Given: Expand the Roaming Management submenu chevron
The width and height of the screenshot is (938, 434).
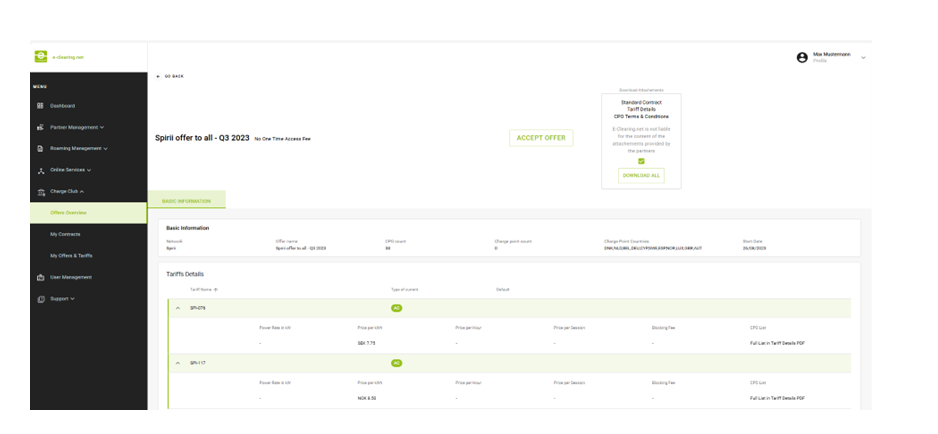Looking at the screenshot, I should pyautogui.click(x=105, y=148).
